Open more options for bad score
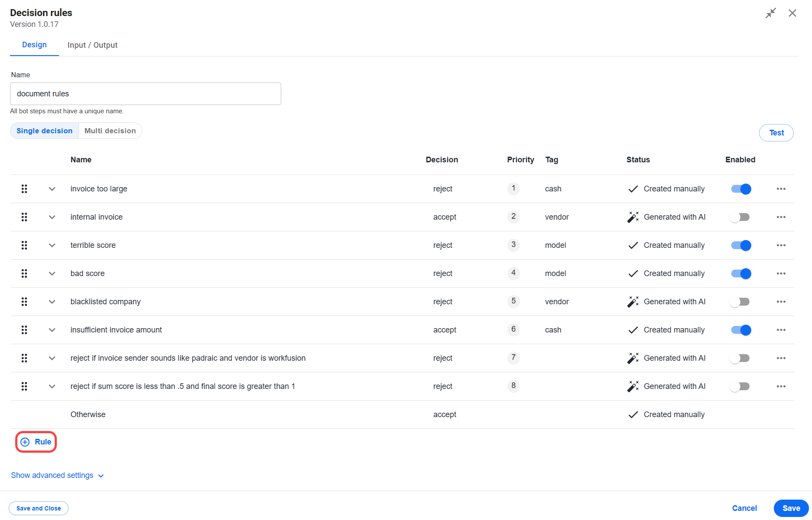812x520 pixels. click(x=781, y=273)
